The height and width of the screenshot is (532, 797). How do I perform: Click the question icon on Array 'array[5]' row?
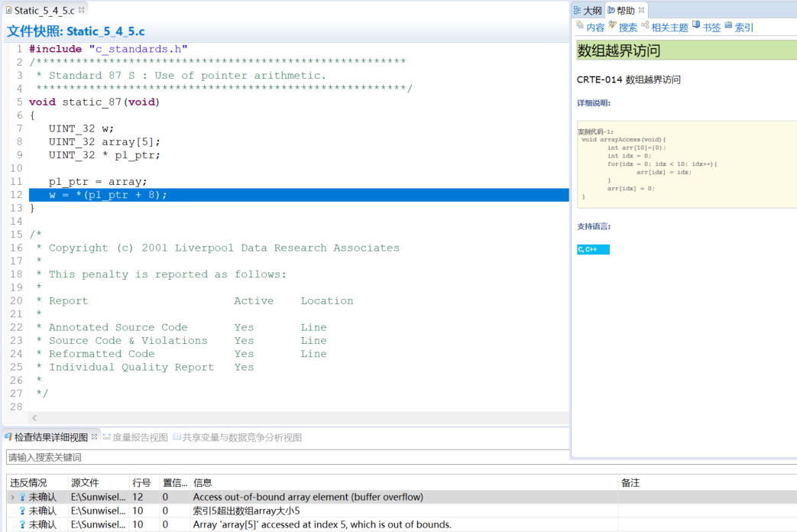tap(22, 524)
